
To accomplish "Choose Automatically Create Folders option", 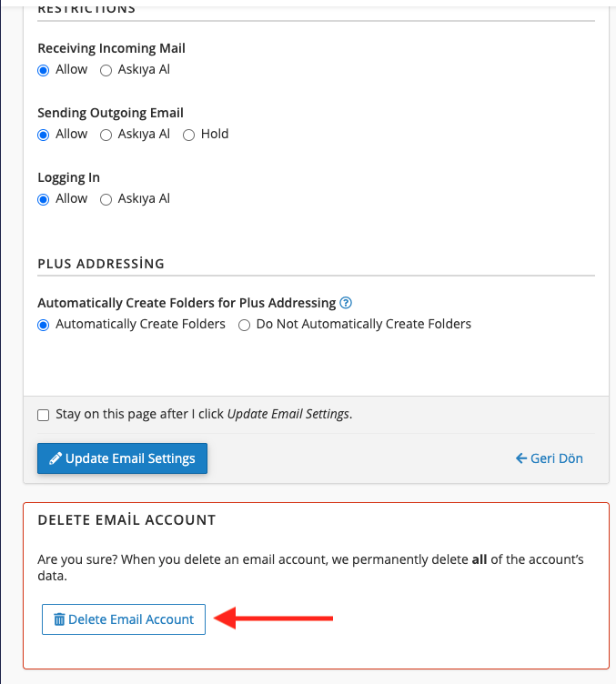I will coord(44,325).
